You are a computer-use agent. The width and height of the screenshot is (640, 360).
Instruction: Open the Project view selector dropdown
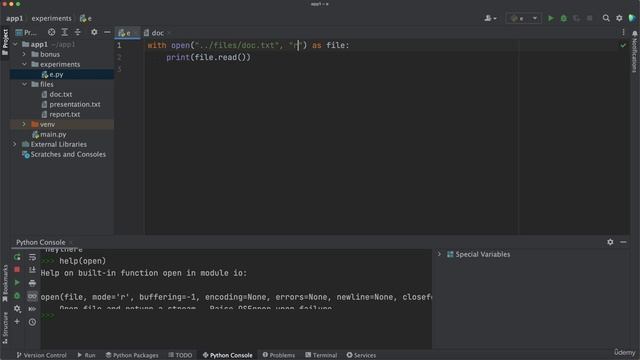pyautogui.click(x=26, y=33)
